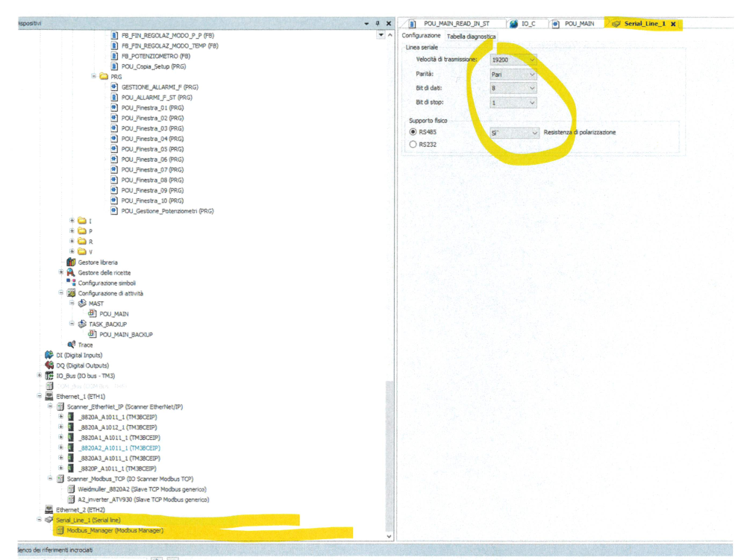
Task: Open DI (Digital Inputs) icon
Action: 50,355
